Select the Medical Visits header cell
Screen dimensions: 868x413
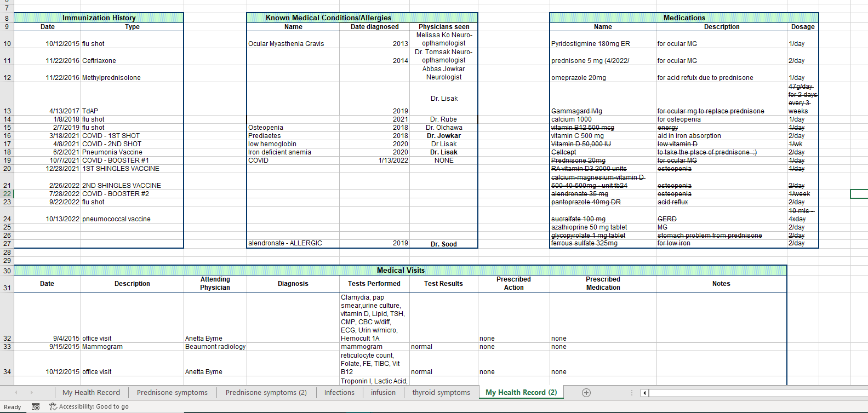(x=401, y=270)
